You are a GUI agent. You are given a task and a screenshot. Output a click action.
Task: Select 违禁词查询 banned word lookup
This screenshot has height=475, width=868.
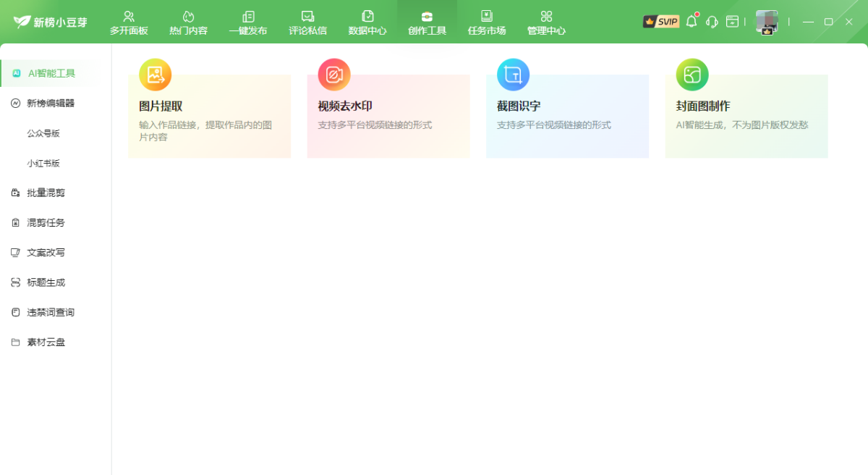click(x=45, y=312)
